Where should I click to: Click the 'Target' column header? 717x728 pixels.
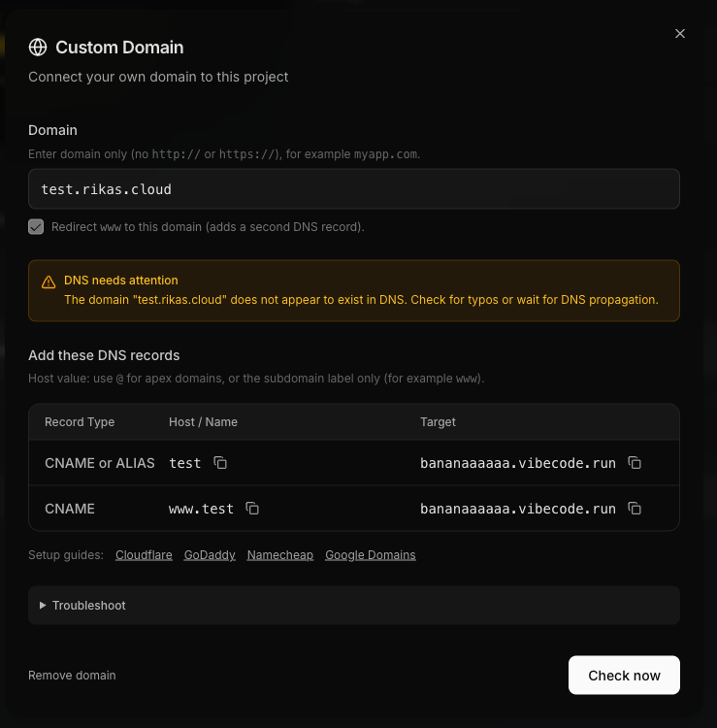click(439, 422)
